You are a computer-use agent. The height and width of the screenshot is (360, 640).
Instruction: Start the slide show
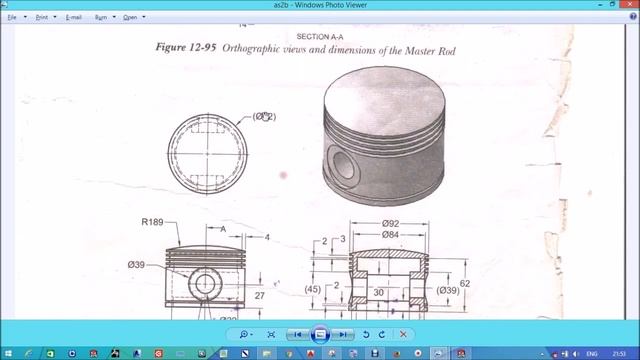(x=320, y=334)
